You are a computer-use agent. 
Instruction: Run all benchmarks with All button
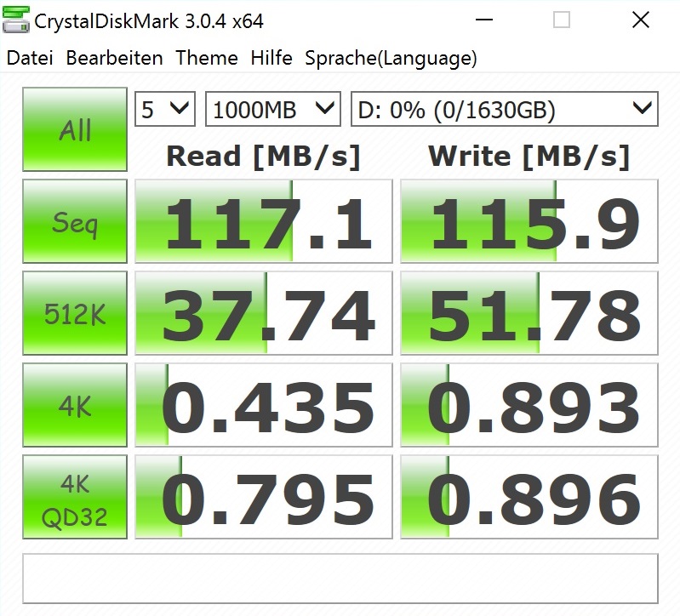[x=75, y=130]
